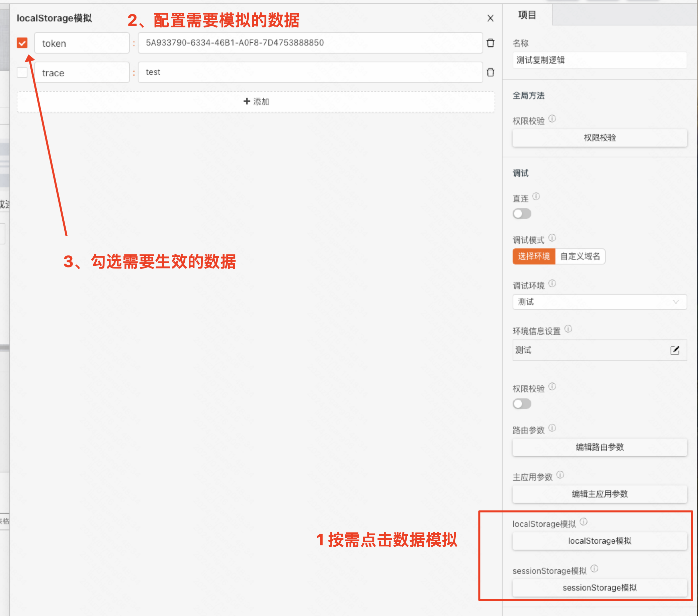Screen dimensions: 698x616
Task: Switch to the 项目 tab
Action: pyautogui.click(x=527, y=15)
